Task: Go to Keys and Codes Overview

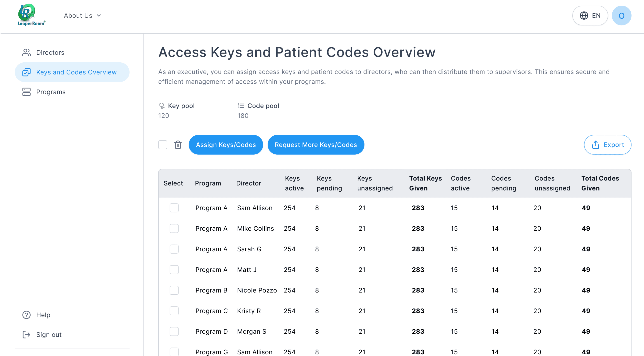Action: pos(72,72)
